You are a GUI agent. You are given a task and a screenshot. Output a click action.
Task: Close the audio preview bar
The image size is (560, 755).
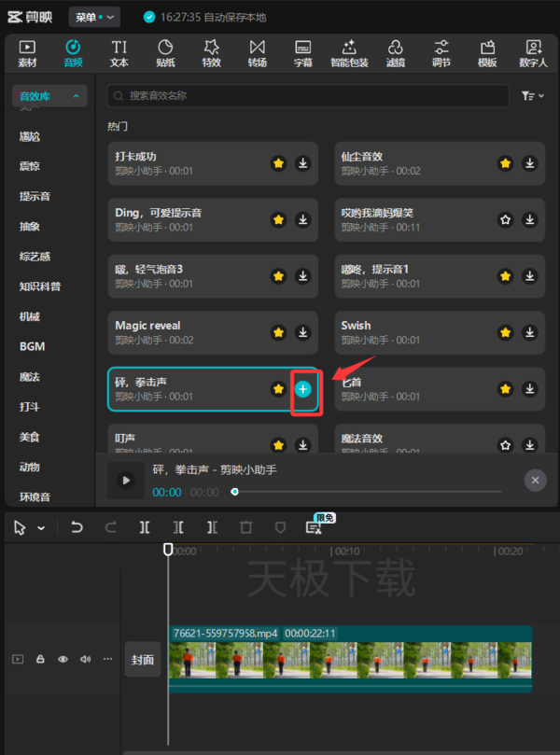535,480
